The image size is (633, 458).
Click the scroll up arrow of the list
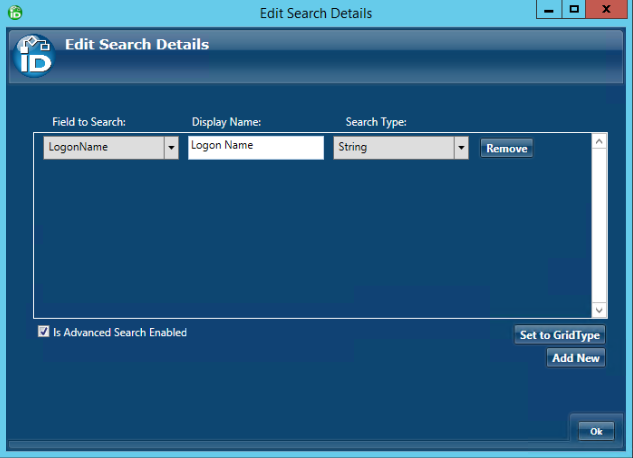599,142
